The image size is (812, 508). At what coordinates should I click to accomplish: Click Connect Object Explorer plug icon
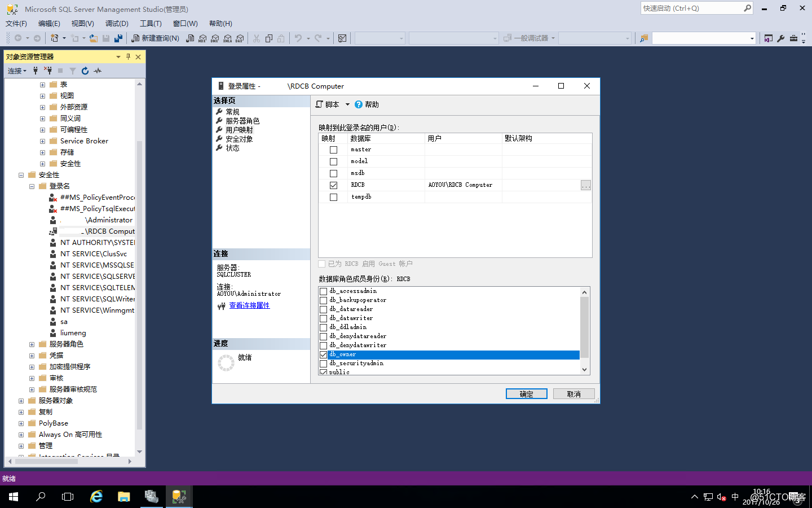click(x=36, y=71)
